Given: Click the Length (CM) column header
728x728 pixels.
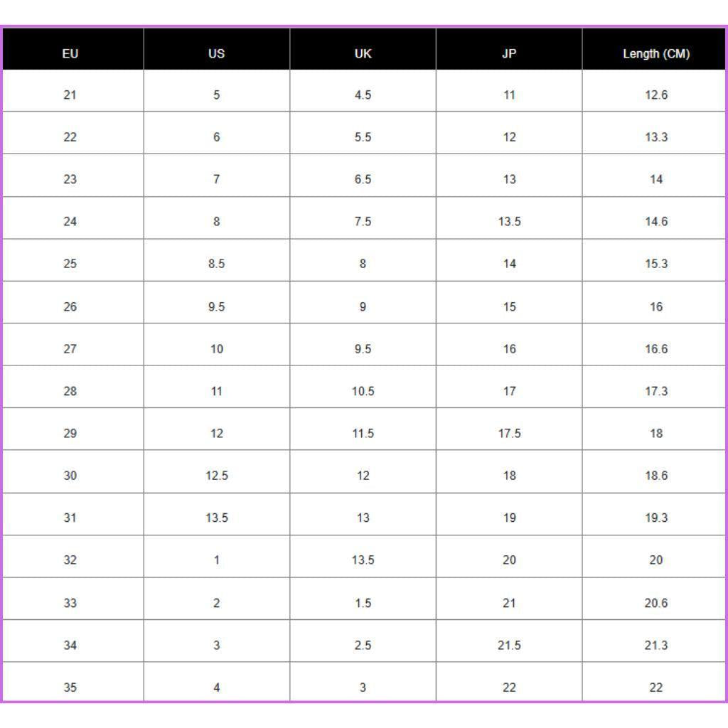Looking at the screenshot, I should [x=655, y=53].
